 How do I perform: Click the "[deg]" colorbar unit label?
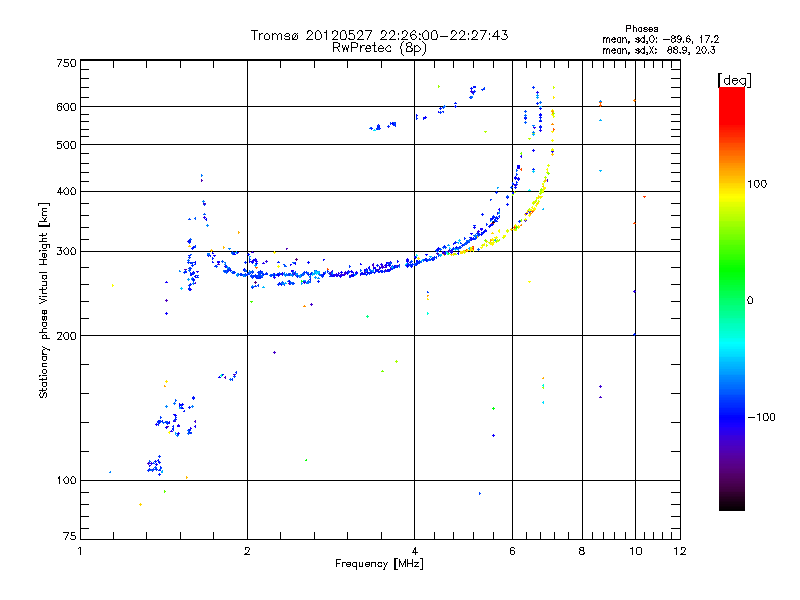(734, 80)
